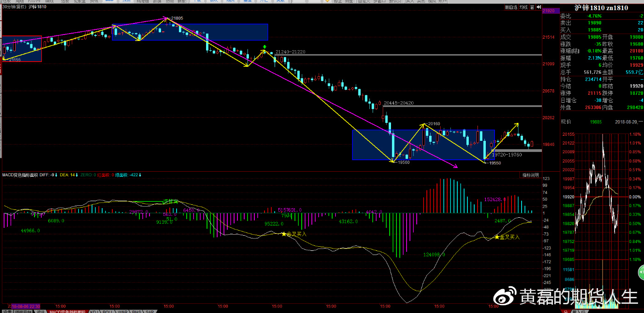Click the green circular badge at right edge
Image resolution: width=644 pixels, height=313 pixels.
tap(641, 272)
